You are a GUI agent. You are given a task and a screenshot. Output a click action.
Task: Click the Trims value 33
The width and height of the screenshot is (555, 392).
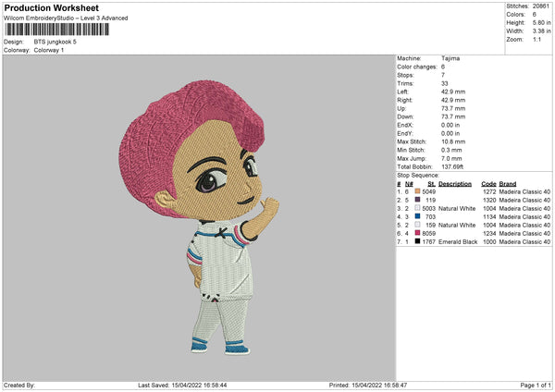click(445, 83)
